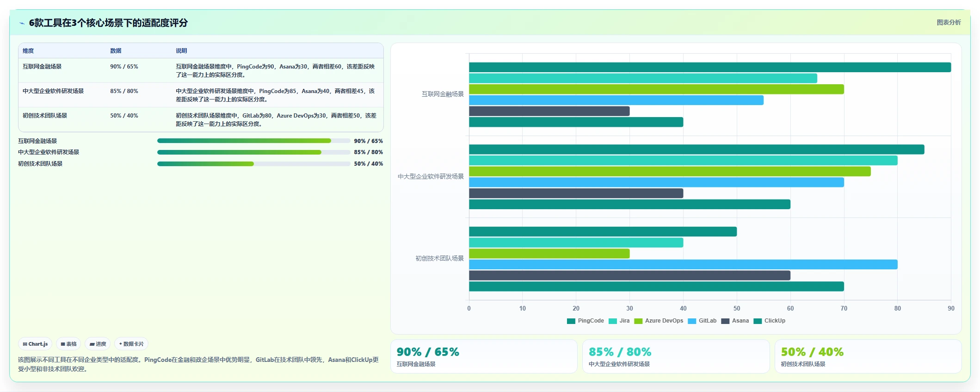Click the Jira bar in the 互联网金融场景 group
980x392 pixels.
click(643, 78)
